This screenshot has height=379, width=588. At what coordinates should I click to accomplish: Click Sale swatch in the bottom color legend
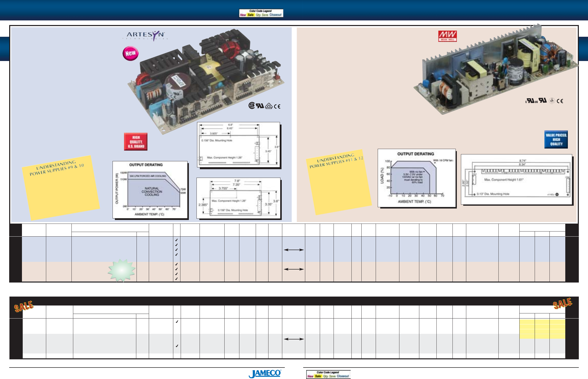(318, 376)
